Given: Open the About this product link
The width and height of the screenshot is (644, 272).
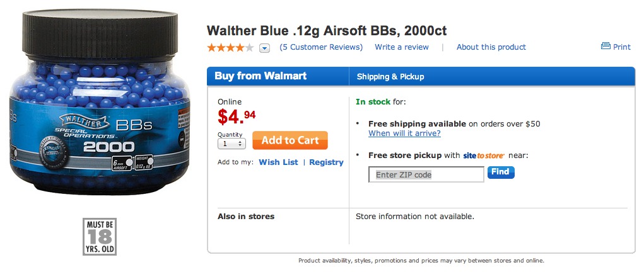Looking at the screenshot, I should click(x=491, y=47).
